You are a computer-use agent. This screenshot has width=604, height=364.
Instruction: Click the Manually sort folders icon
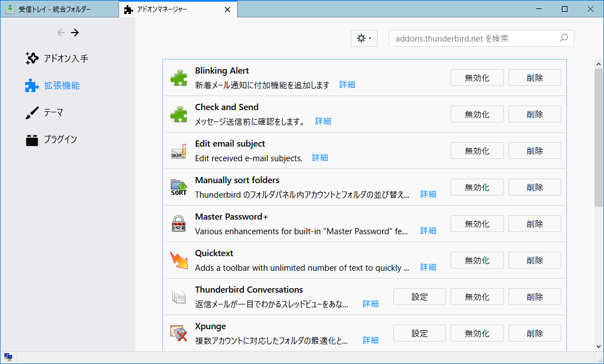coord(179,187)
